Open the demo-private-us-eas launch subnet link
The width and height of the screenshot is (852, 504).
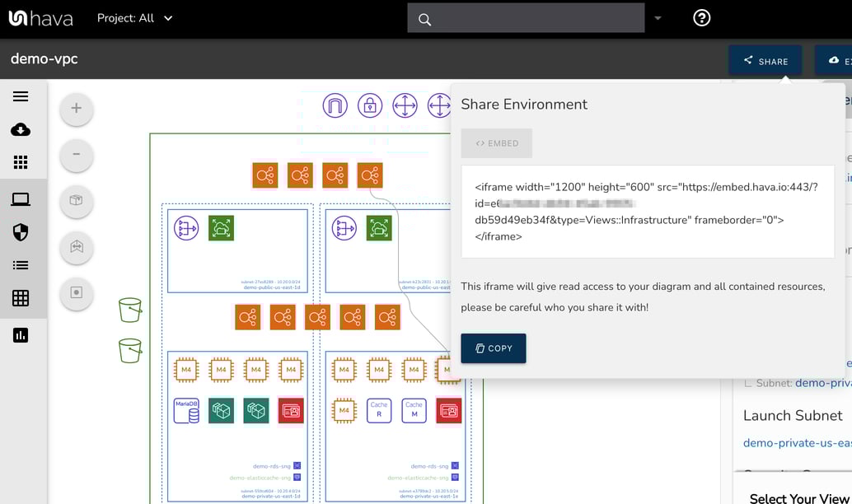pyautogui.click(x=796, y=443)
